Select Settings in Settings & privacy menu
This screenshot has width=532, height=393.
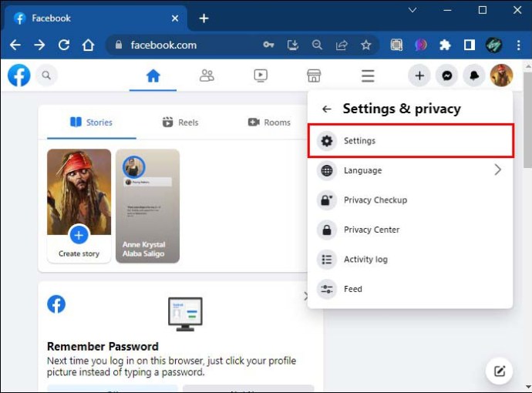click(x=410, y=141)
